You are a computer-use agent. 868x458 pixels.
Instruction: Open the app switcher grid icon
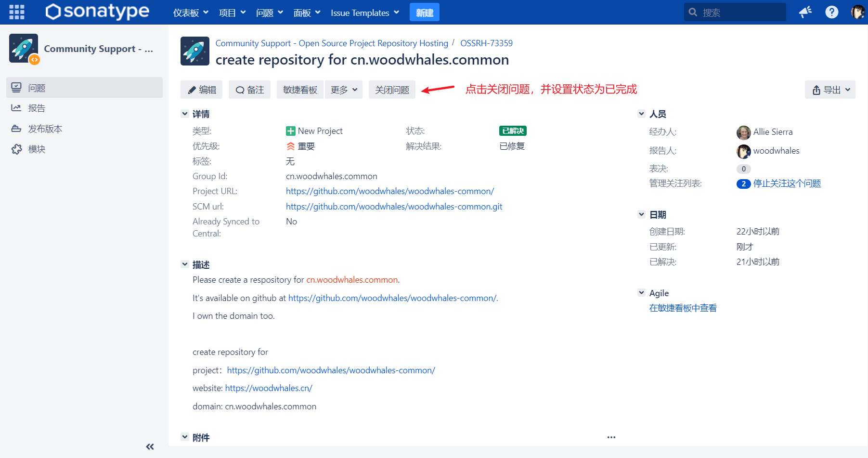(x=17, y=12)
